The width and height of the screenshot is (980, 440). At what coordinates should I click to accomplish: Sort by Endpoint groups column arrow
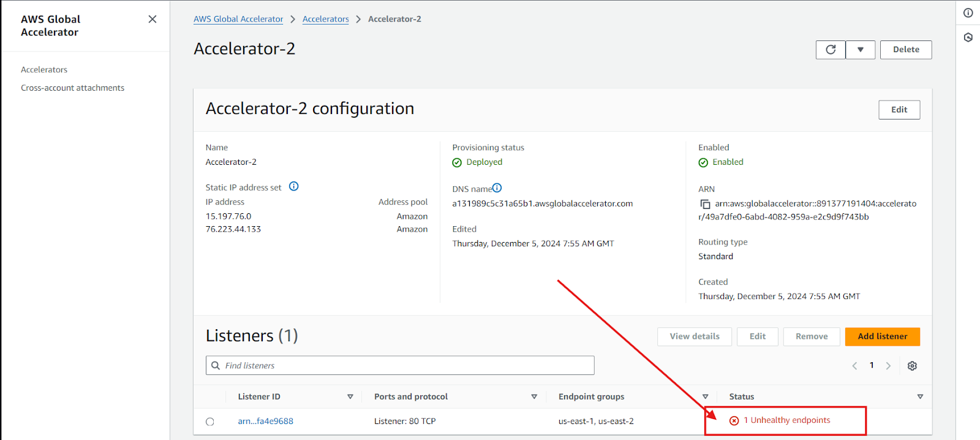point(705,397)
